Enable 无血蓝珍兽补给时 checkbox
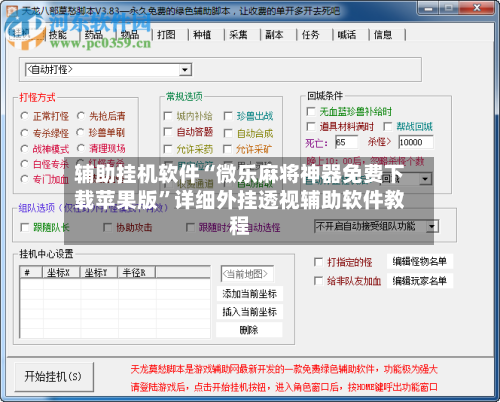The width and height of the screenshot is (500, 402). 311,111
